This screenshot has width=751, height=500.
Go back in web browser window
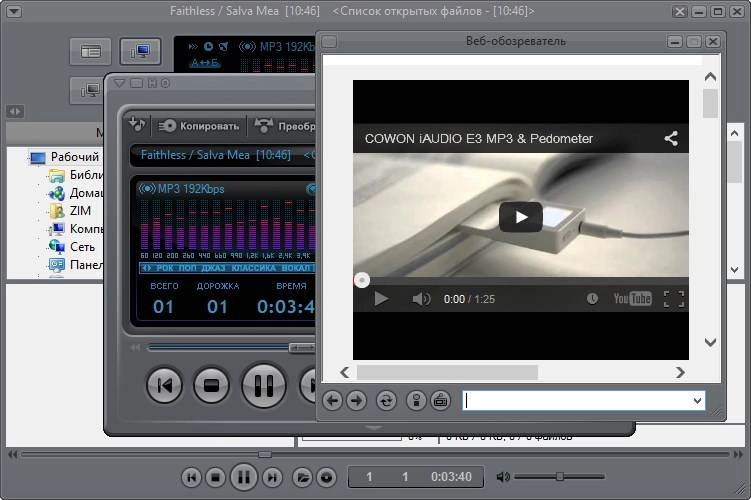coord(332,400)
